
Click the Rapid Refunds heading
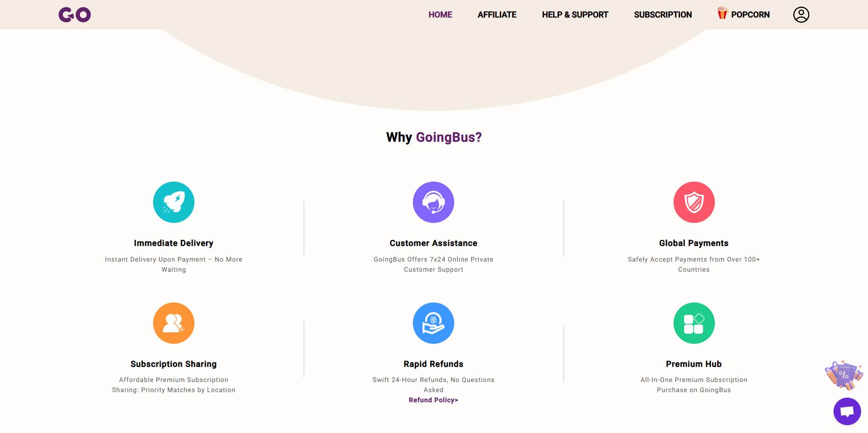point(434,364)
